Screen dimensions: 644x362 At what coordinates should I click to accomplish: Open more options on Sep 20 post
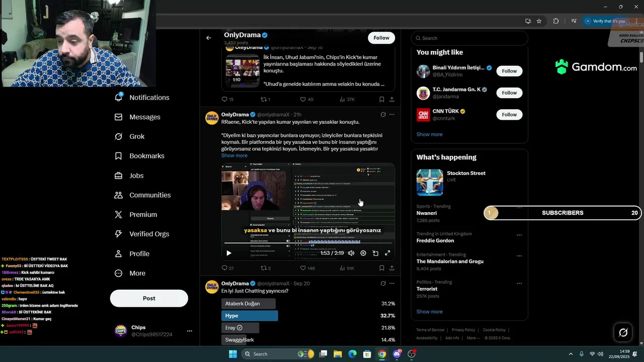click(392, 284)
